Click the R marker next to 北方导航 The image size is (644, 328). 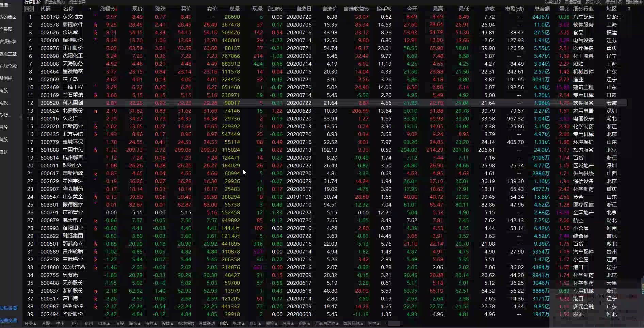[96, 135]
